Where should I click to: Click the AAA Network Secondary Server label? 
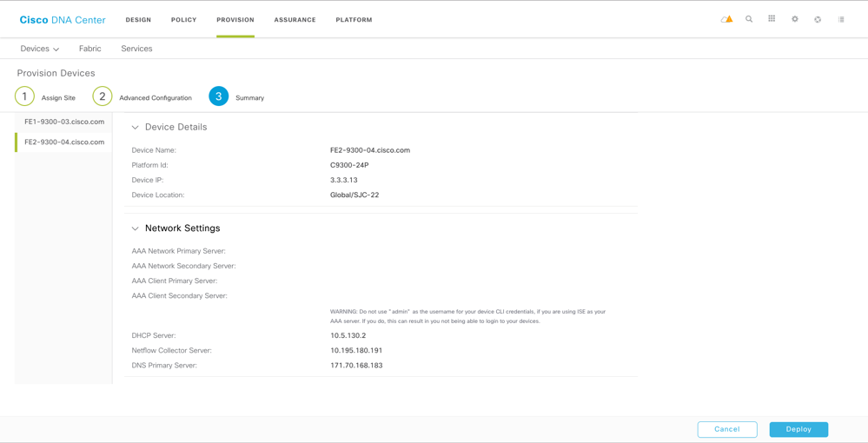point(184,266)
